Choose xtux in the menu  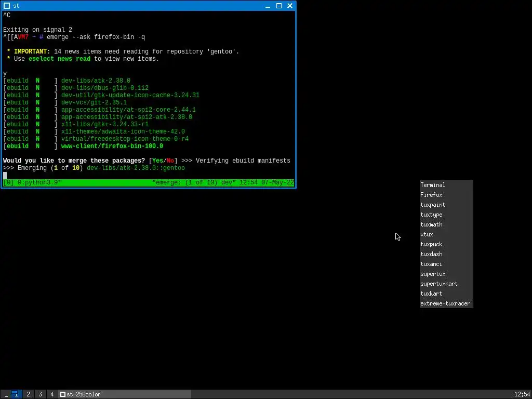[x=446, y=234]
